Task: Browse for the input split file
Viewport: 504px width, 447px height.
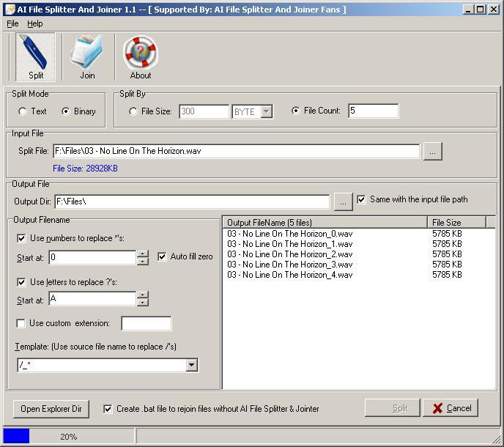Action: tap(432, 151)
